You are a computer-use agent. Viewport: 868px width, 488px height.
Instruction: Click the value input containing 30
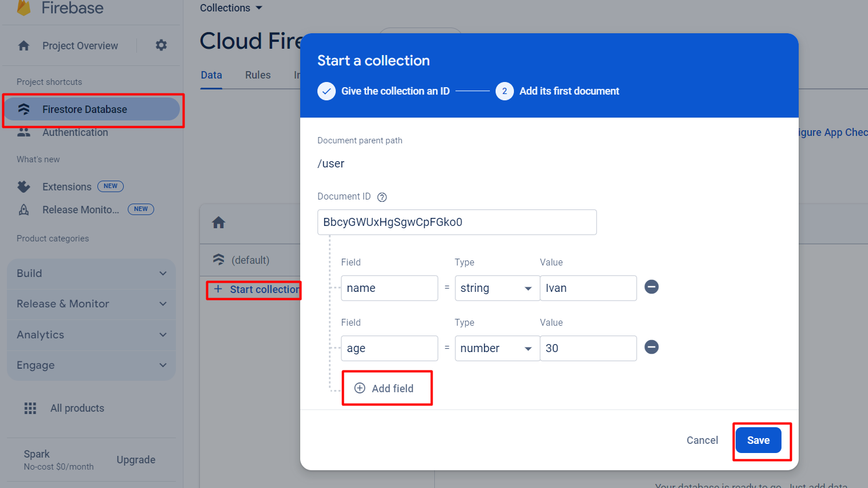click(588, 348)
